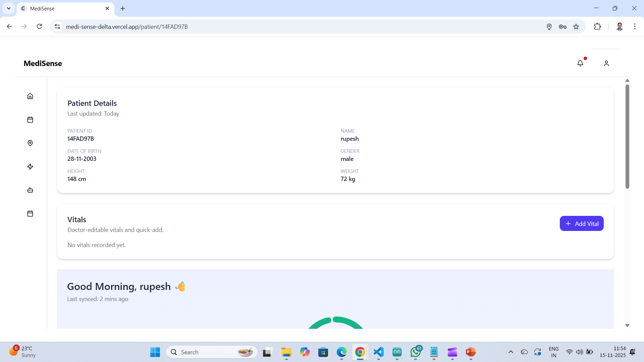Screen dimensions: 644x362
Task: Click the first calendar icon in sidebar
Action: [30, 120]
